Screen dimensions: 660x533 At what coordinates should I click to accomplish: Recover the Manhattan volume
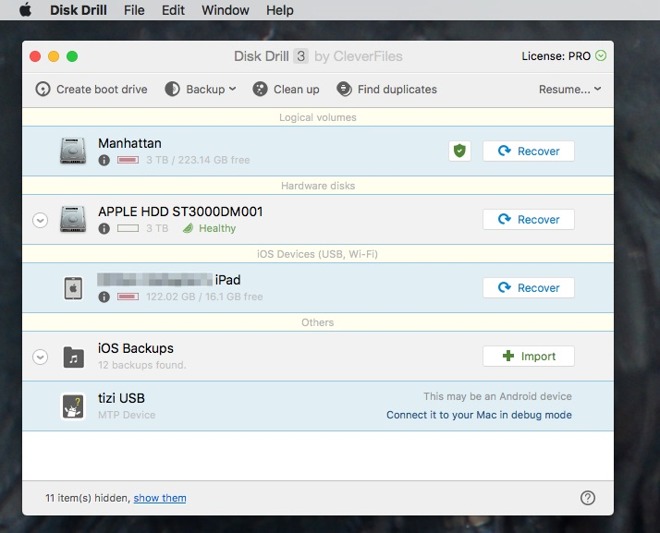coord(529,151)
